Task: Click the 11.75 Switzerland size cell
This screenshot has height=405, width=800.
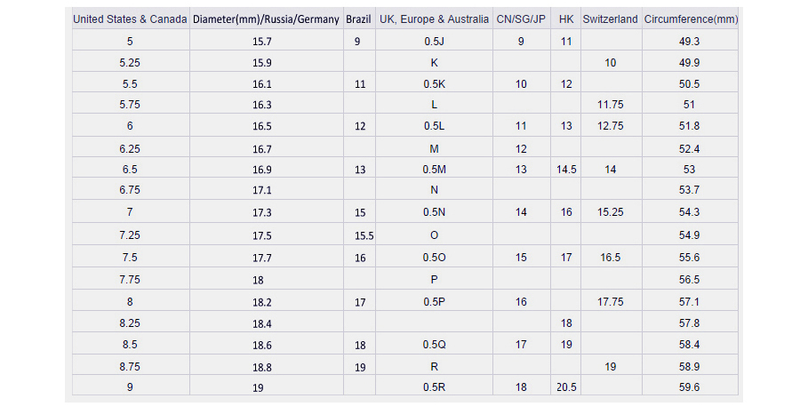Action: point(611,105)
